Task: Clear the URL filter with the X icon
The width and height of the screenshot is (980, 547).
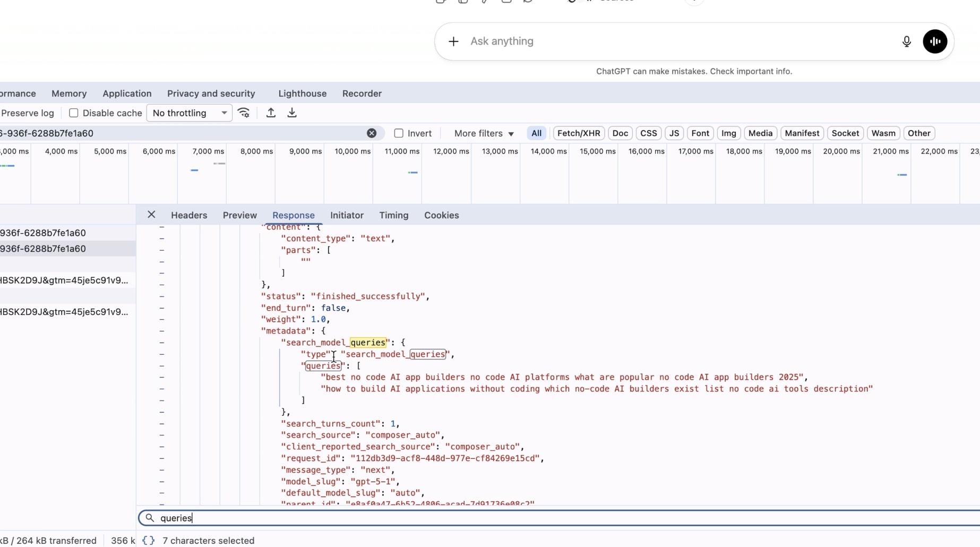Action: pyautogui.click(x=371, y=133)
